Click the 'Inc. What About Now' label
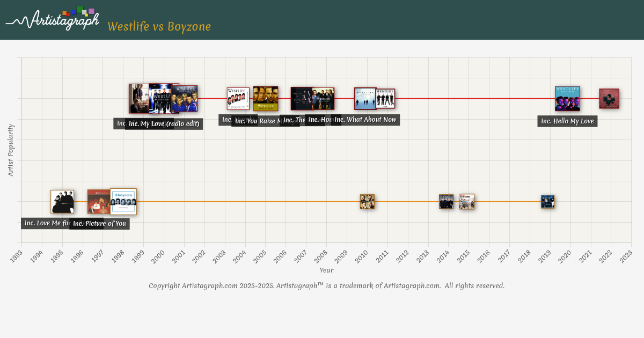 click(x=365, y=120)
